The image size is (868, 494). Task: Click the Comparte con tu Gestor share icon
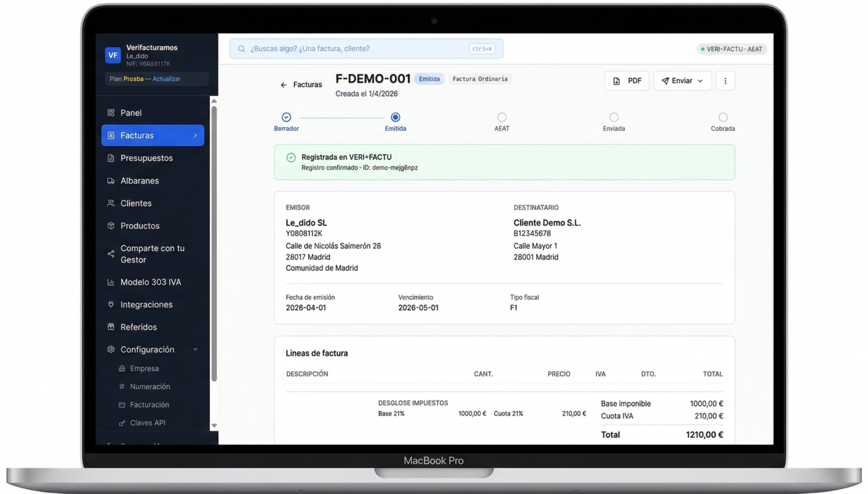pyautogui.click(x=110, y=254)
